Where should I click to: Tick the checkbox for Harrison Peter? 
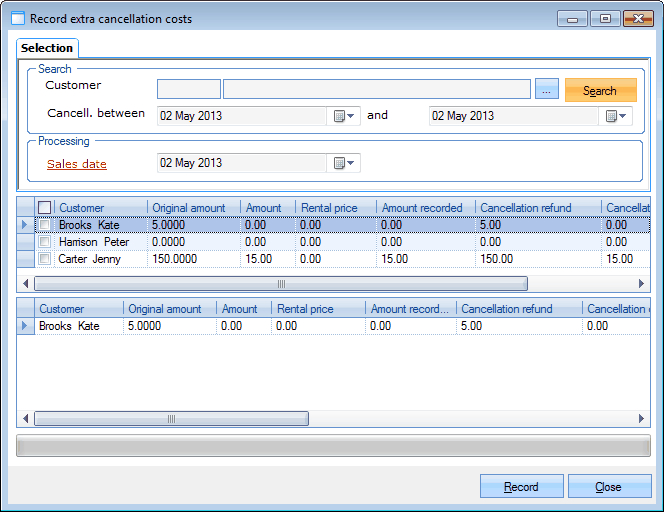(44, 242)
